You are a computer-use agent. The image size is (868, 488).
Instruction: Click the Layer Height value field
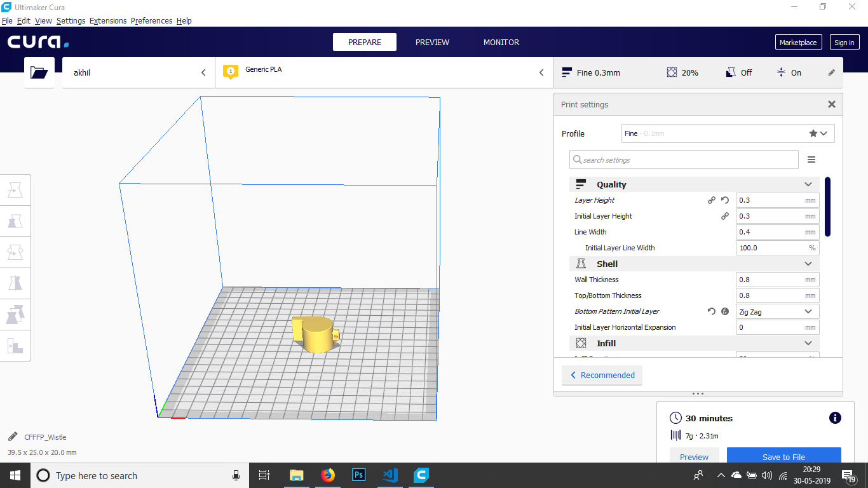[778, 200]
